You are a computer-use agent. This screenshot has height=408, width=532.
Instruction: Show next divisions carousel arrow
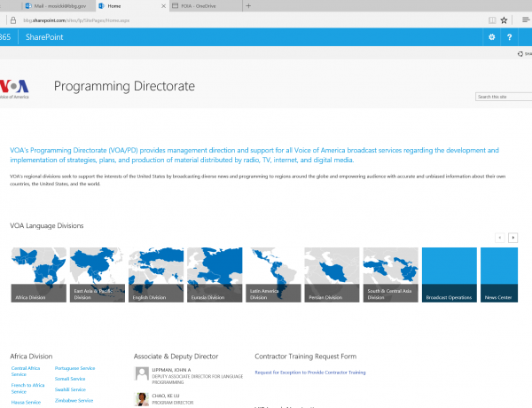(x=513, y=238)
